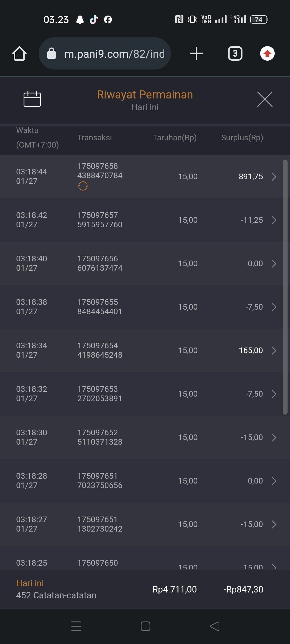Tap the red upload arrow icon
290x644 pixels.
coord(267,53)
